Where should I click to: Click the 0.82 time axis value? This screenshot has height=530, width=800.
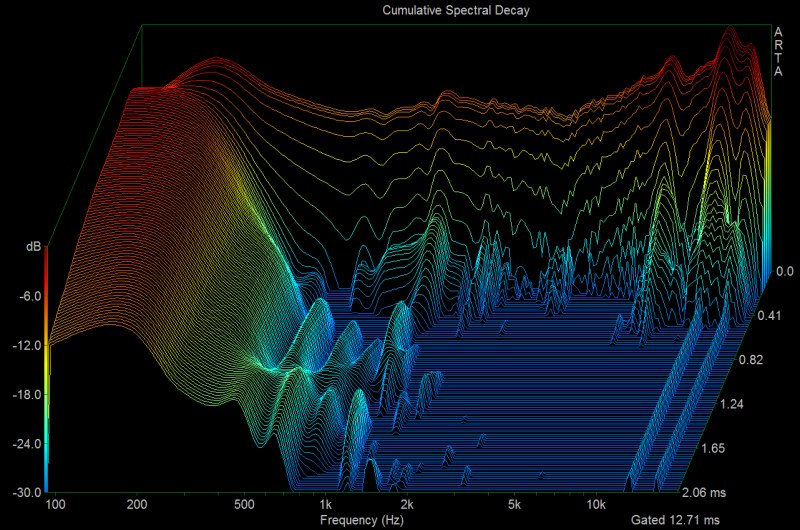pyautogui.click(x=751, y=360)
